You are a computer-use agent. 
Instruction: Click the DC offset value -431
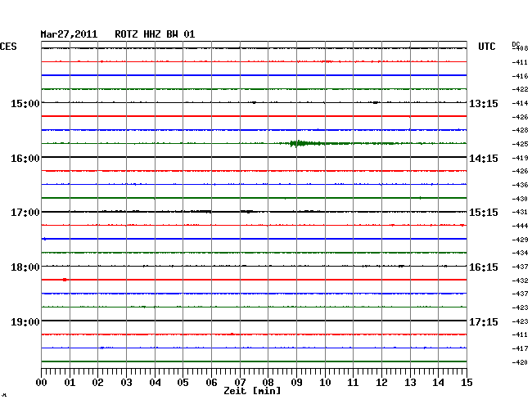(520, 212)
